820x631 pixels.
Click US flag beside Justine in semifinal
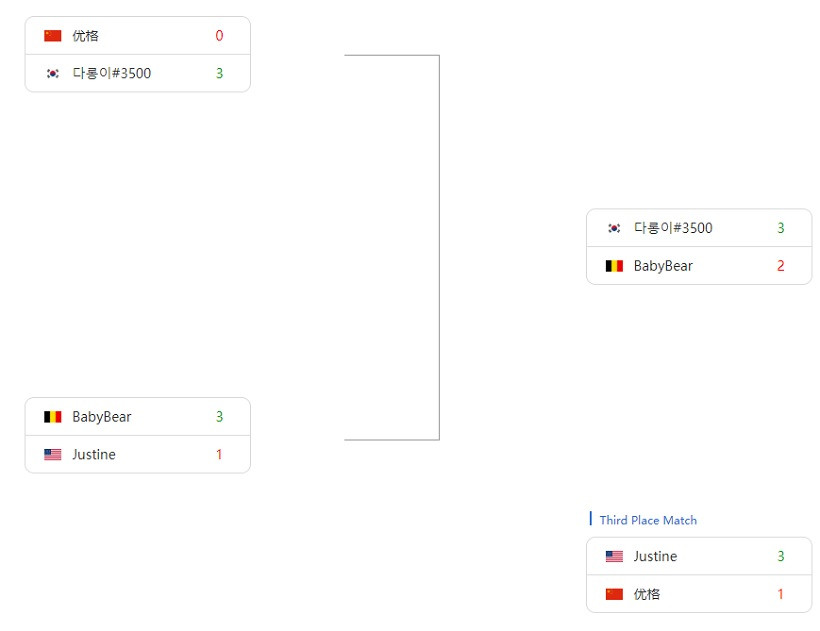[x=52, y=454]
